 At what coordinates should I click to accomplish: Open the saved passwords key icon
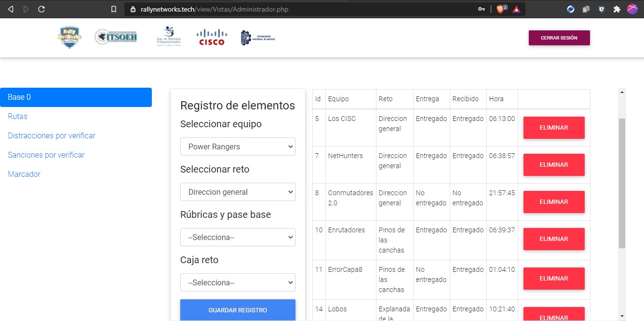pos(481,9)
